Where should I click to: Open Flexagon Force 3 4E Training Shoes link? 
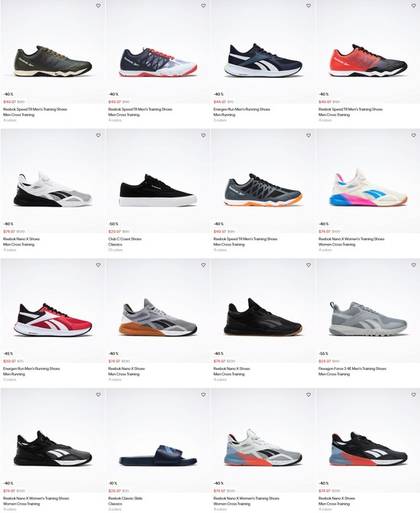352,369
